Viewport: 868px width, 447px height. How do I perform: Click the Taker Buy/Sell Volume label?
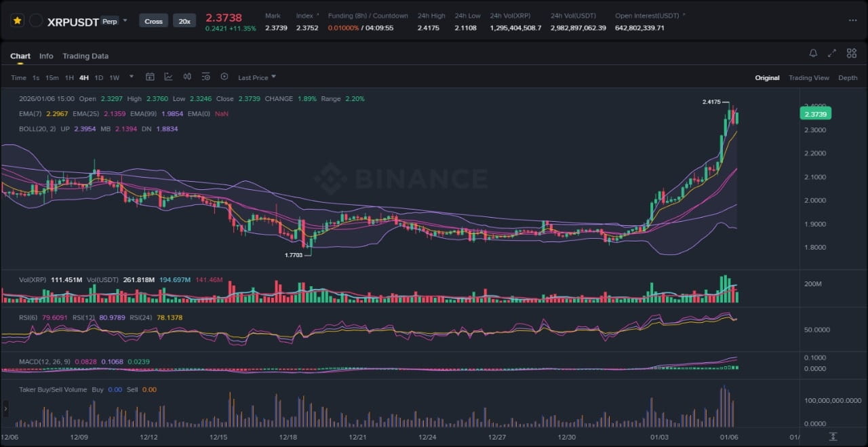point(53,389)
